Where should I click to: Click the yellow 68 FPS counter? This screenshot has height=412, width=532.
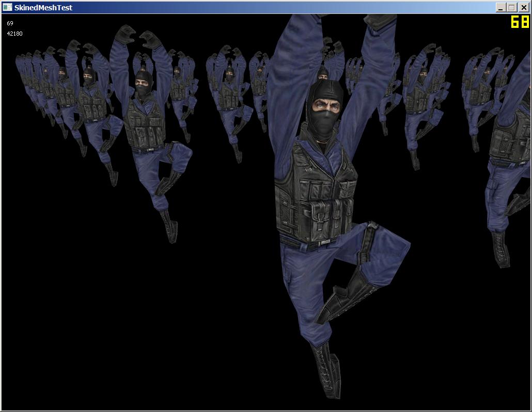pyautogui.click(x=520, y=22)
